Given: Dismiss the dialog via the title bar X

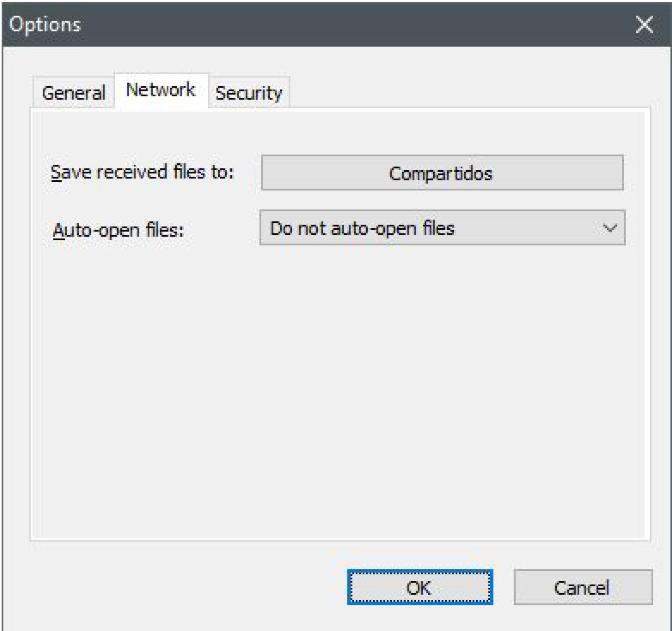Looking at the screenshot, I should pos(644,25).
